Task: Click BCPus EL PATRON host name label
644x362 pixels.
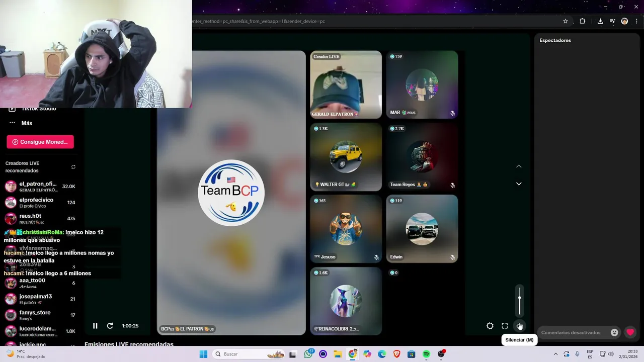Action: point(187,329)
